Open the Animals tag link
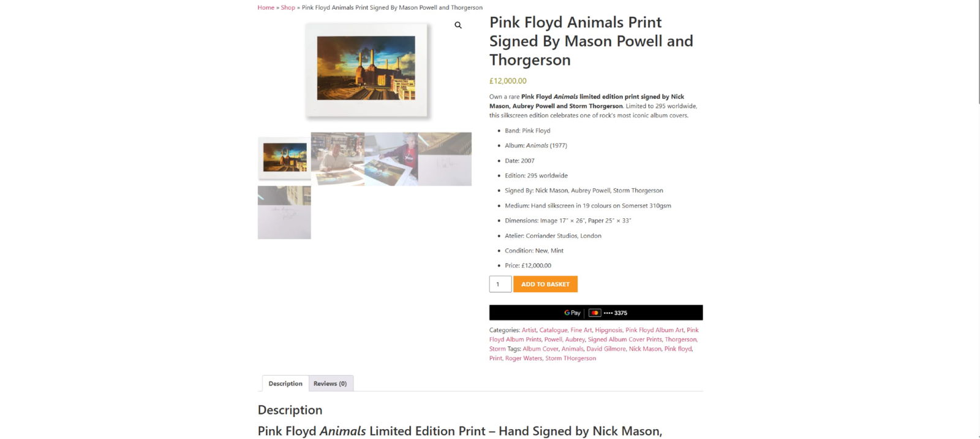 [x=573, y=348]
